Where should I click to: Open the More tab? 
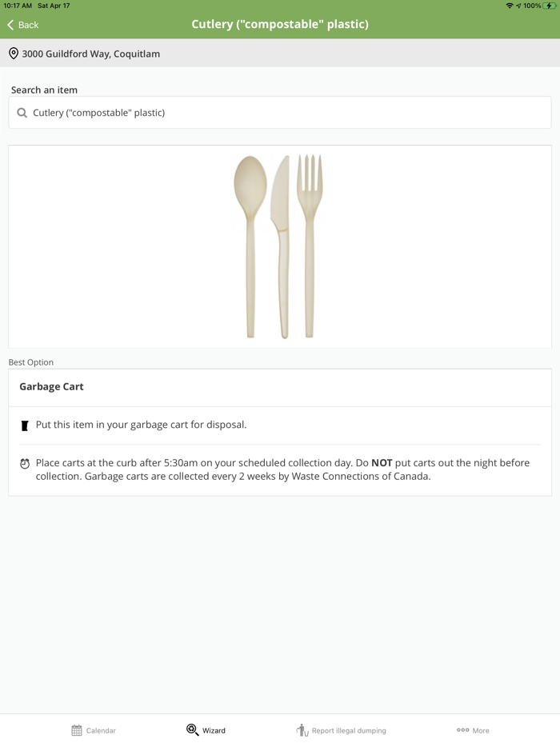473,730
